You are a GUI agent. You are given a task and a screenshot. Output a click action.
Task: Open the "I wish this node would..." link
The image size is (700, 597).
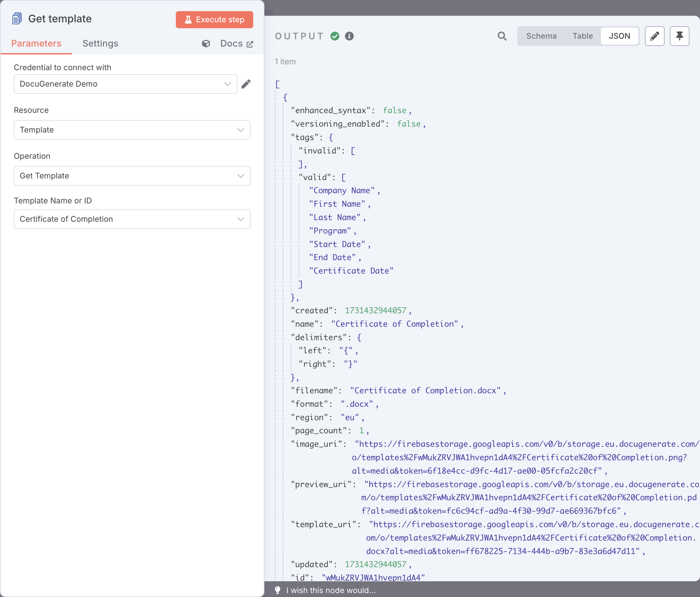click(x=331, y=590)
